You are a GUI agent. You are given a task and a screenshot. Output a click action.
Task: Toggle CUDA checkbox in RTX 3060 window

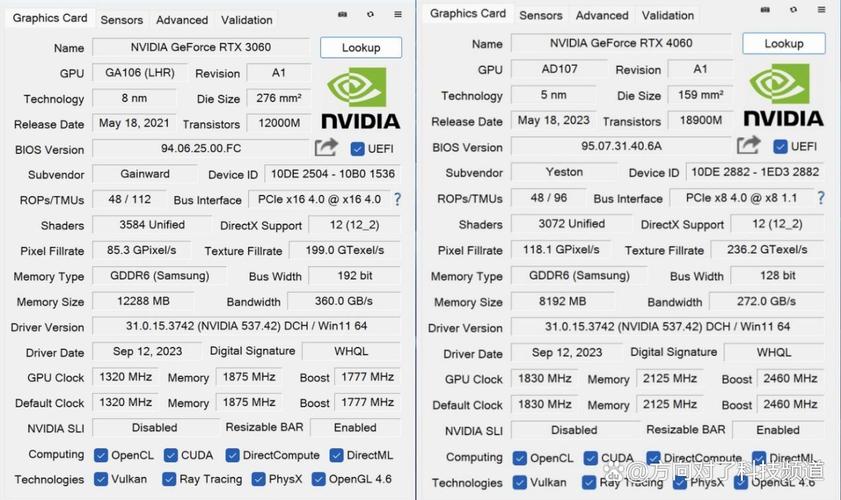(170, 455)
